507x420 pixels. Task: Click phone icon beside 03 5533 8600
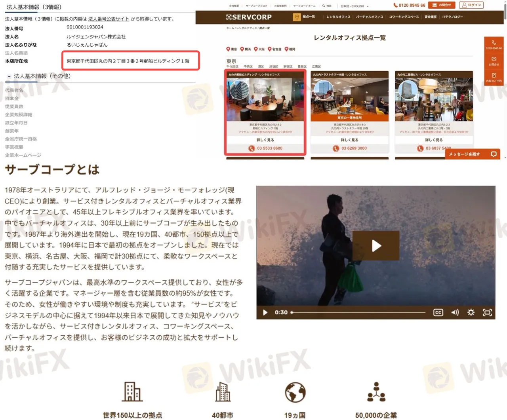point(252,148)
